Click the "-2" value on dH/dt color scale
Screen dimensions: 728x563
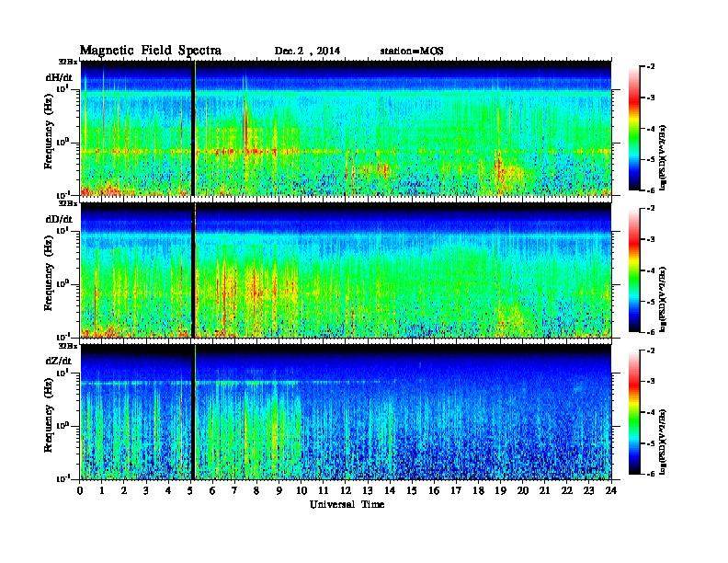651,67
